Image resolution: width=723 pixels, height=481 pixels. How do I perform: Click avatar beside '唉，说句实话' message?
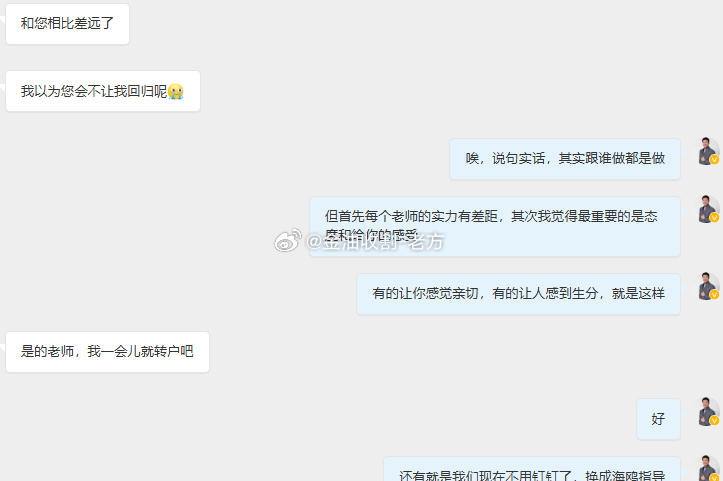(x=708, y=151)
